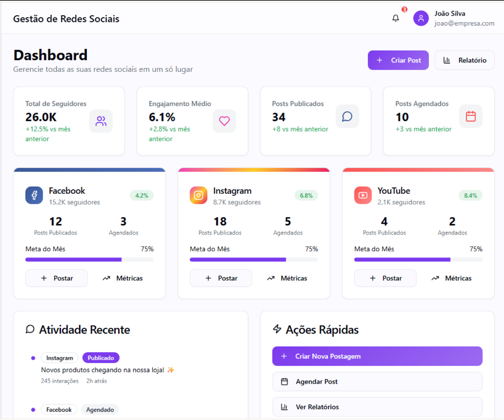The height and width of the screenshot is (420, 504).
Task: Click the Instagram 6.8% engagement badge
Action: (306, 196)
